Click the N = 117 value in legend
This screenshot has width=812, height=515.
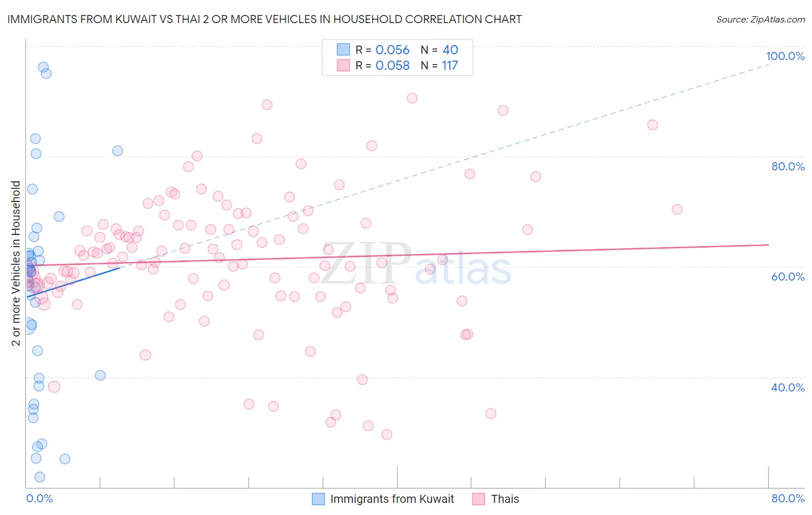pyautogui.click(x=439, y=65)
